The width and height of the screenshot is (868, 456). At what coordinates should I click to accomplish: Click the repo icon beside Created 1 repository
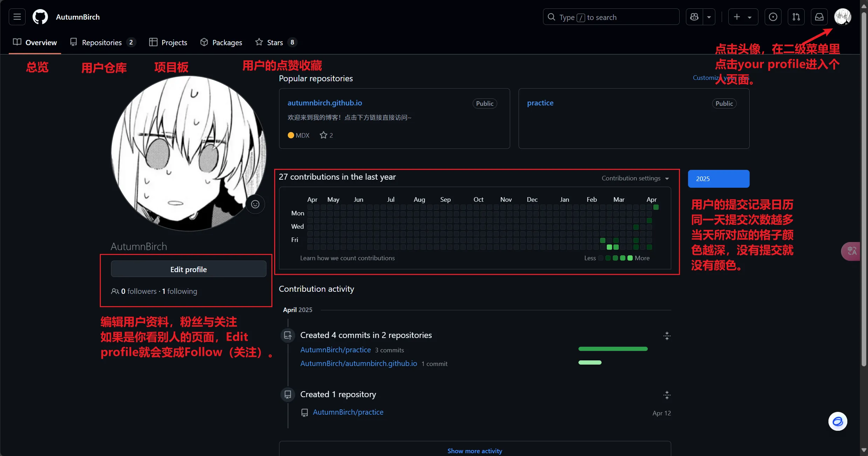coord(288,394)
